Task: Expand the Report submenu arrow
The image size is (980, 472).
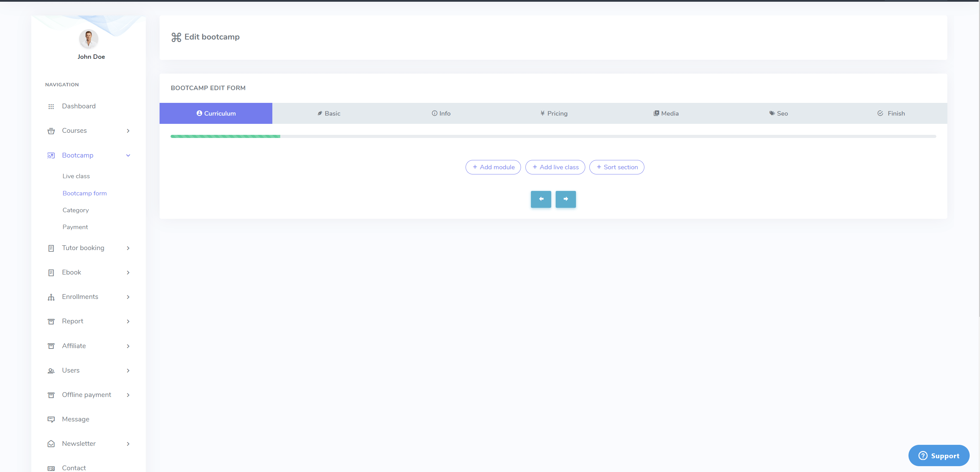Action: pos(128,322)
